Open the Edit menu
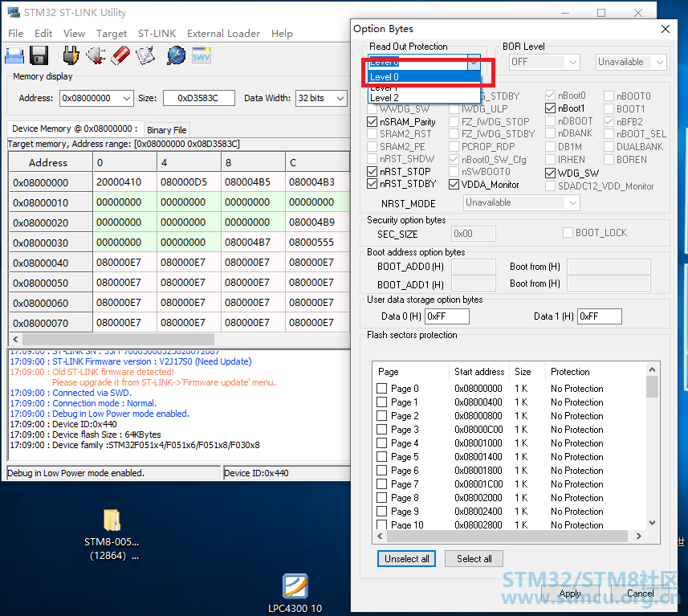The height and width of the screenshot is (616, 688). point(43,34)
